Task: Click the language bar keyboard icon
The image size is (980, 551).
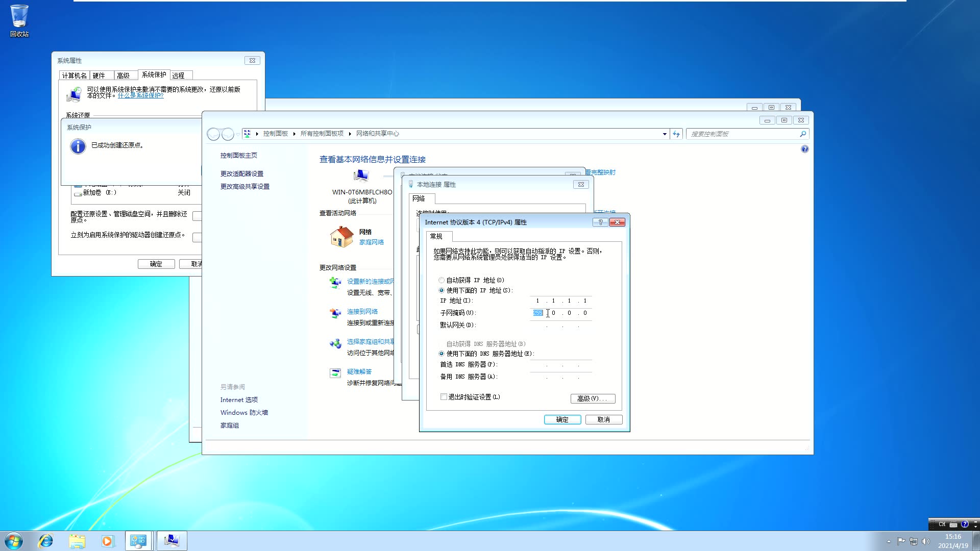Action: pyautogui.click(x=953, y=524)
